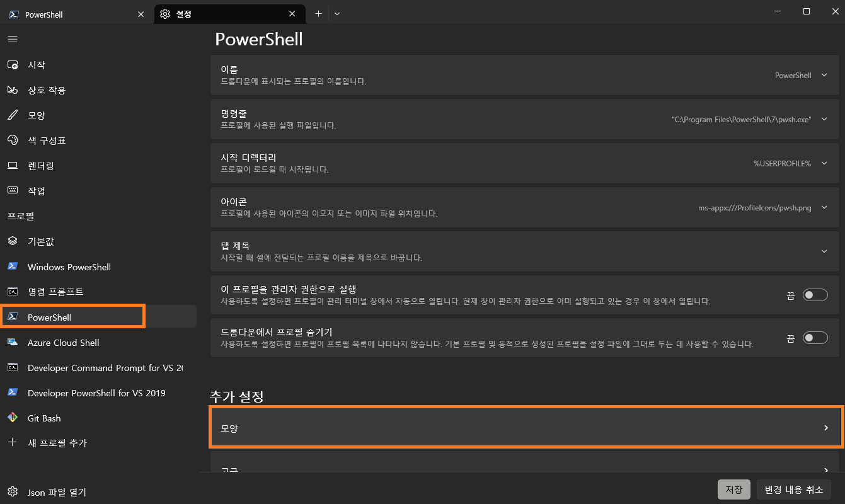Click the 상호 작용 interaction icon

pyautogui.click(x=13, y=90)
